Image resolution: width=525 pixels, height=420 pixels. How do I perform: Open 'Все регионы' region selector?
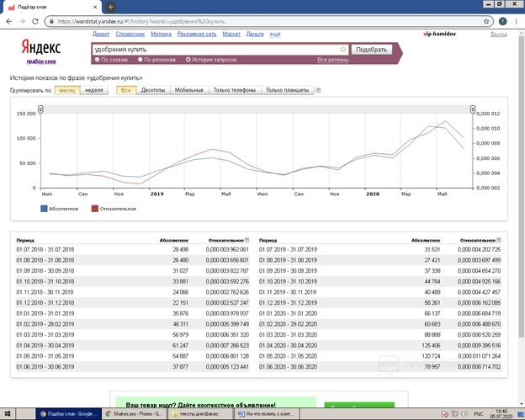click(x=331, y=60)
